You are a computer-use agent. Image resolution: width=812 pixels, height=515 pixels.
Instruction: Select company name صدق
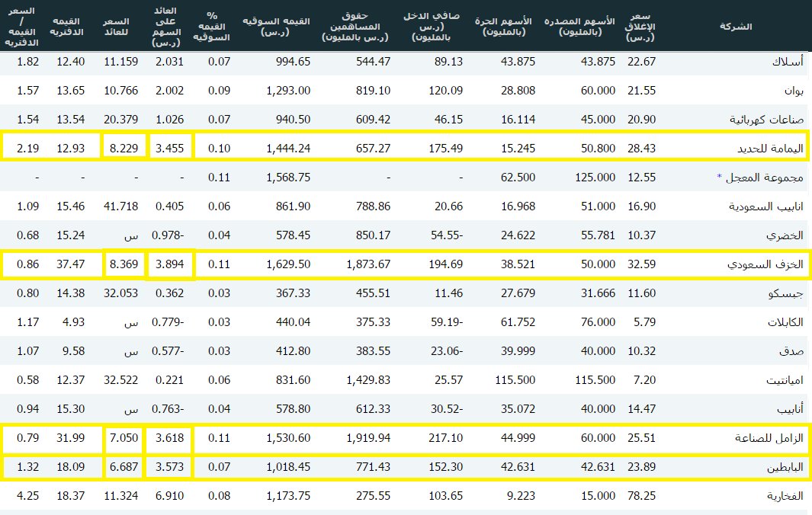pyautogui.click(x=791, y=351)
